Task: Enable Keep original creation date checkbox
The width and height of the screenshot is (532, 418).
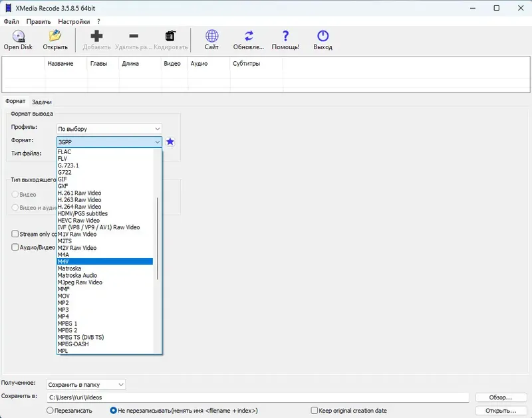Action: (314, 410)
